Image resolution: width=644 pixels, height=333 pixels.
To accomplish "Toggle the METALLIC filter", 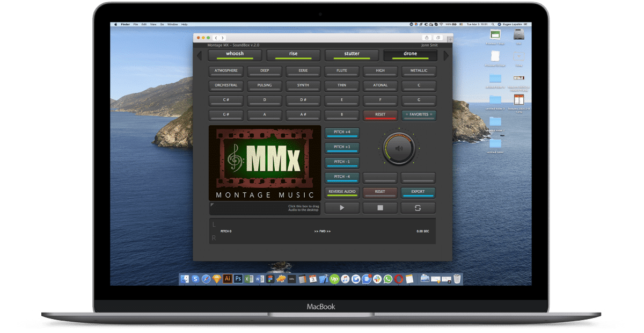I will pos(419,71).
